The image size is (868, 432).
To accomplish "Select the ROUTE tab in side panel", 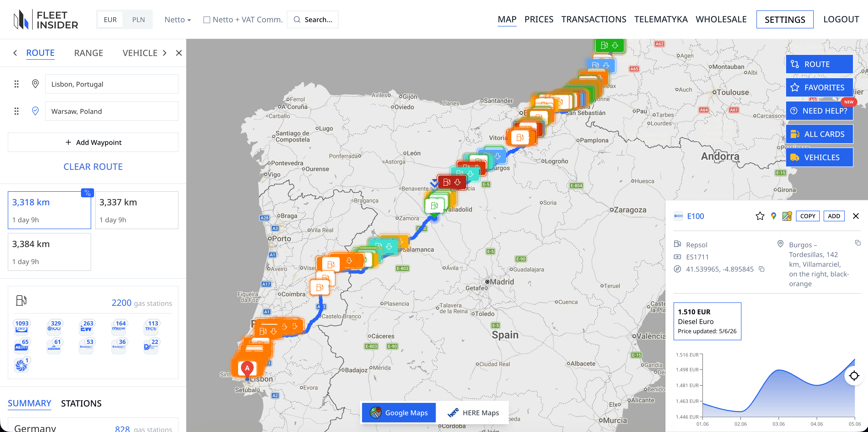I will tap(40, 53).
